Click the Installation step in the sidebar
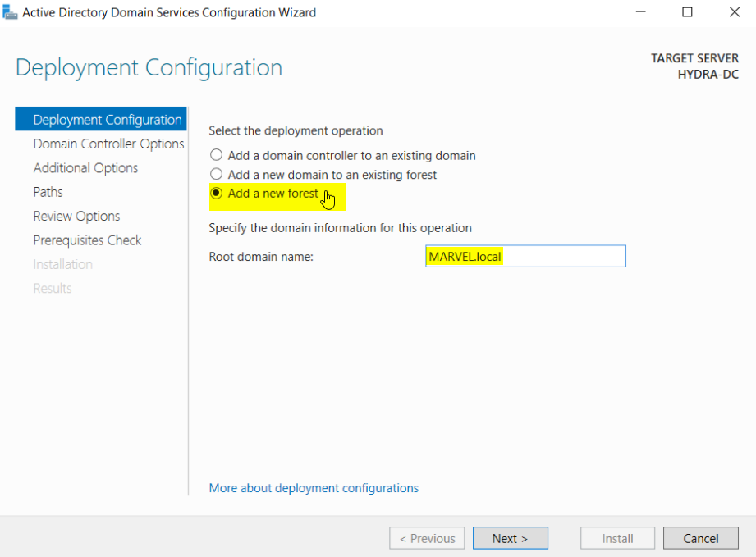756x557 pixels. [x=62, y=264]
